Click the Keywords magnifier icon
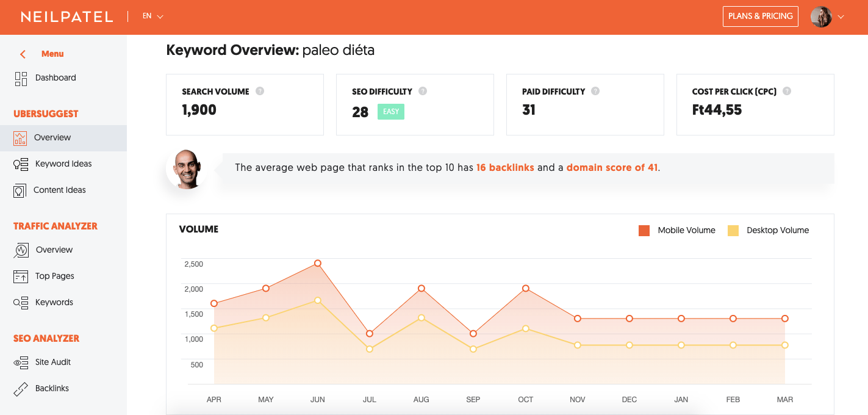This screenshot has width=868, height=415. click(21, 303)
